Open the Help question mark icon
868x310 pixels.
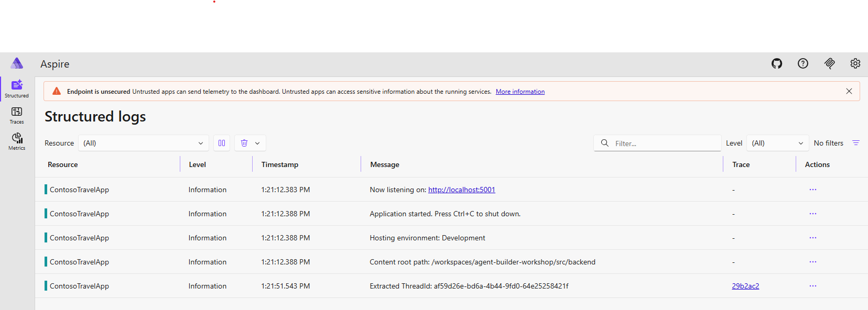(x=803, y=63)
